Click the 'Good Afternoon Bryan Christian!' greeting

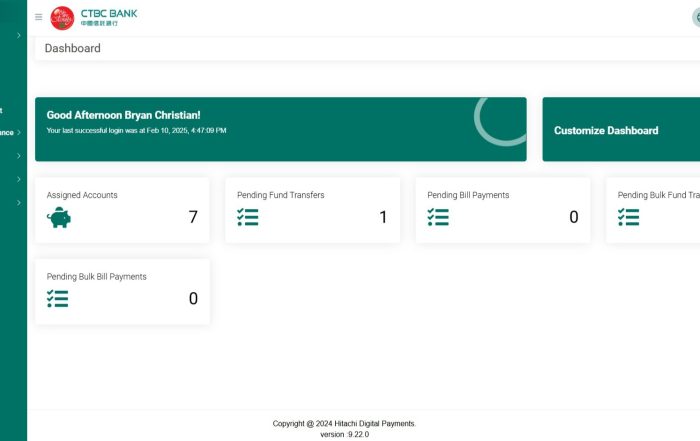123,115
